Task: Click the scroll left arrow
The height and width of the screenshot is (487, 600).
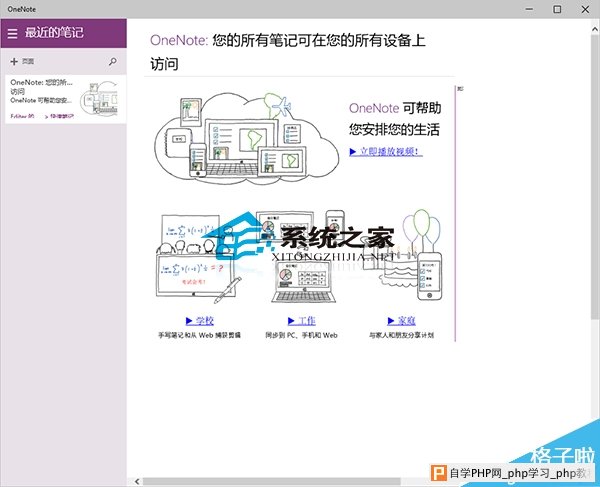Action: coord(137,481)
